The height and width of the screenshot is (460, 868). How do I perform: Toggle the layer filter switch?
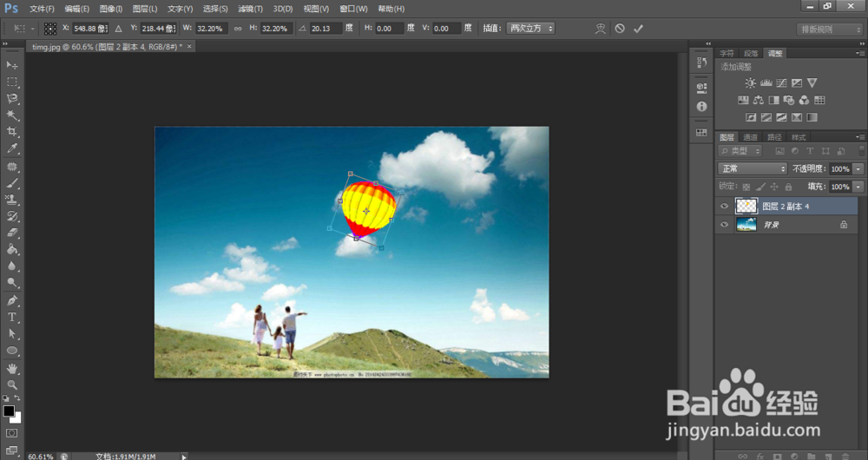point(861,150)
